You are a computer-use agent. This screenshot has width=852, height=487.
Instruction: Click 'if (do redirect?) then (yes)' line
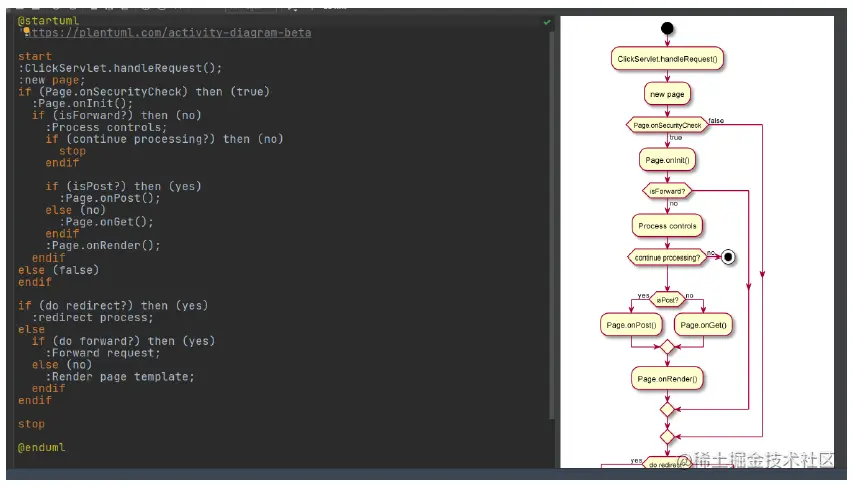[x=113, y=305]
